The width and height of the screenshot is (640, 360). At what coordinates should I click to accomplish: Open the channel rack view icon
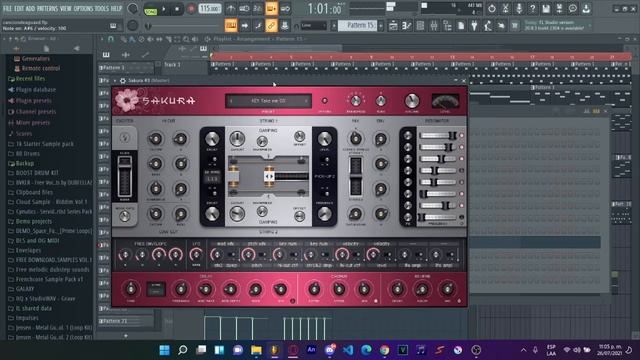point(420,26)
